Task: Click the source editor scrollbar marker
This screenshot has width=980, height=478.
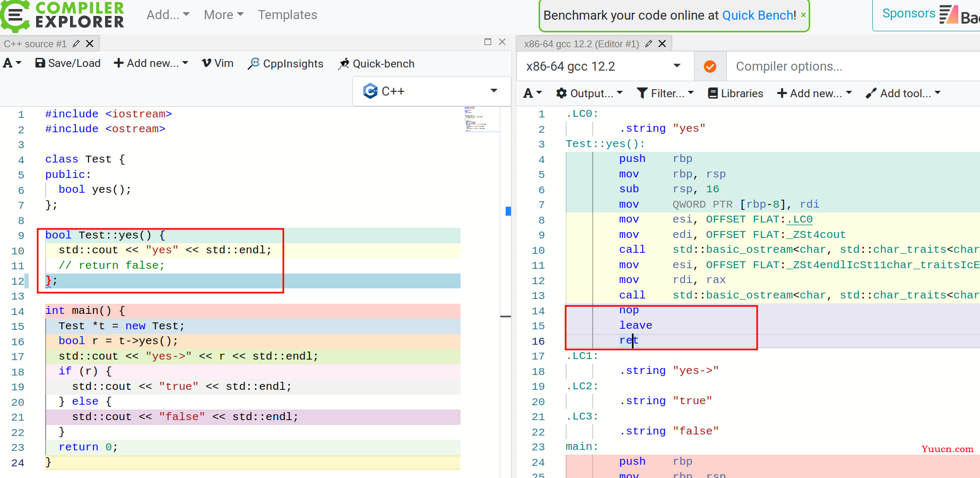Action: point(508,211)
